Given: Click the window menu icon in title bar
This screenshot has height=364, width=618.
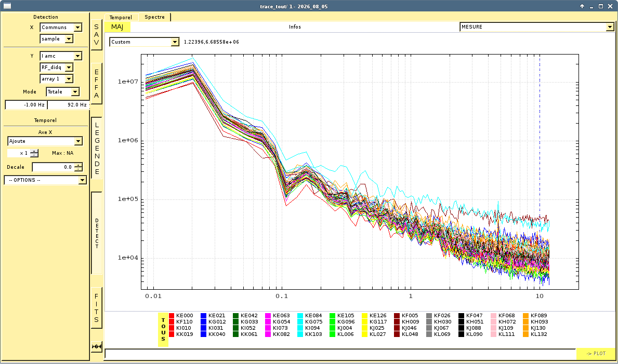Looking at the screenshot, I should point(7,6).
